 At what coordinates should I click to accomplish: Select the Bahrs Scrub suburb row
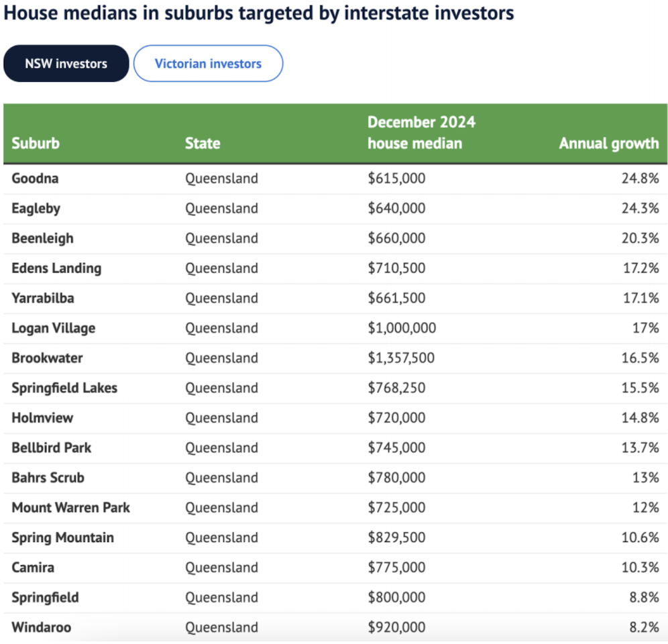(x=335, y=478)
